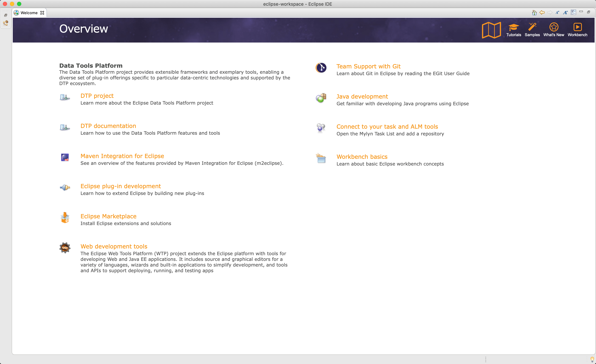Open Eclipse plug-in development link
Viewport: 596px width, 364px height.
(120, 186)
